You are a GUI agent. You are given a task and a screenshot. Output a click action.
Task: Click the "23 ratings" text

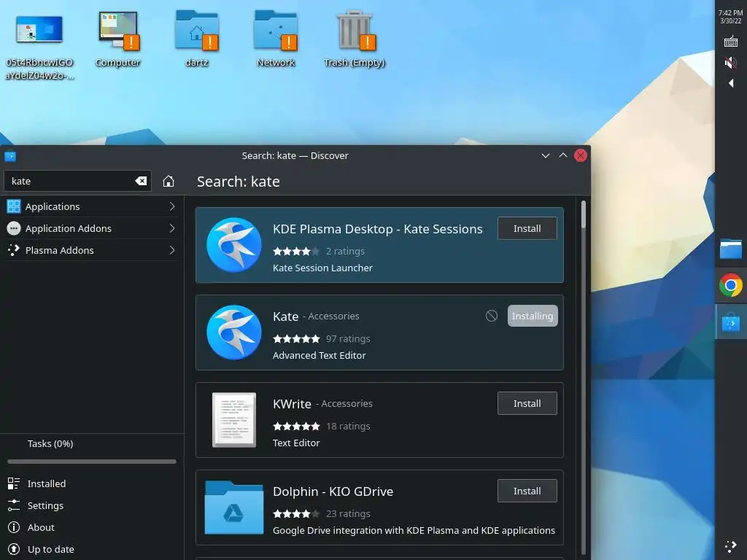(x=348, y=513)
